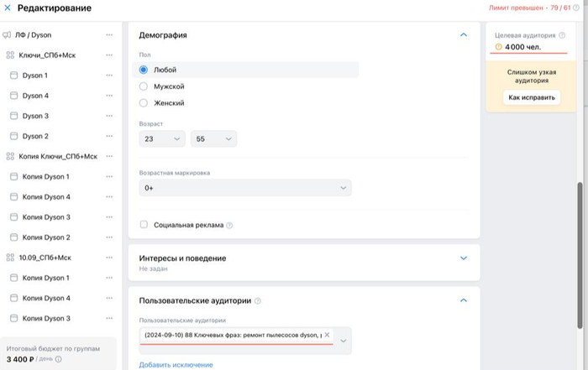588x370 pixels.
Task: Open the Возрастная маркировка dropdown showing 0+
Action: click(244, 188)
